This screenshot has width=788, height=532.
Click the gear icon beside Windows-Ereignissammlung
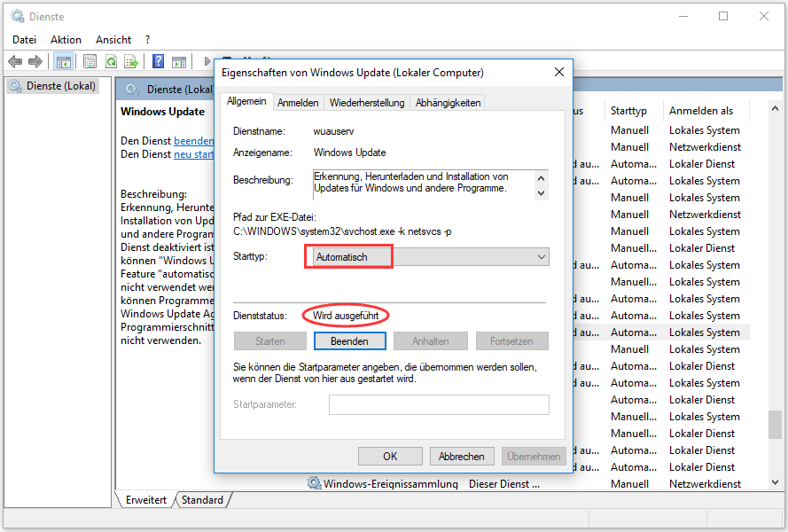click(314, 483)
